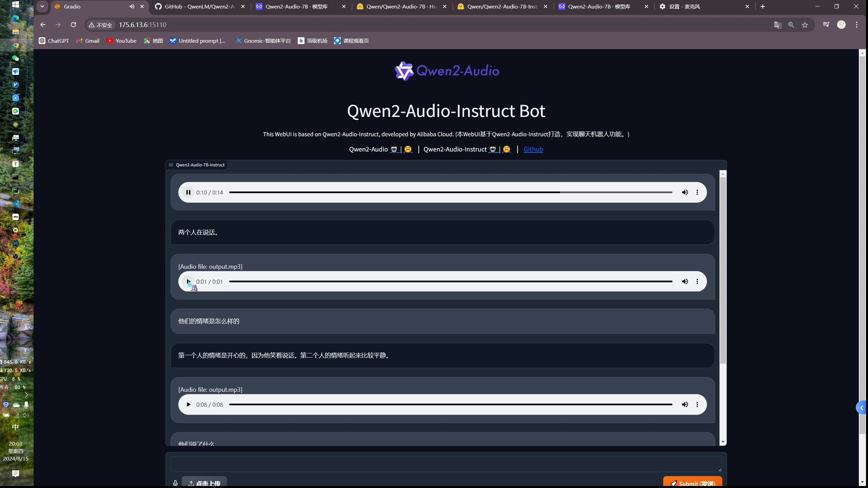Open a new browser tab
Viewport: 868px width, 488px height.
(x=763, y=6)
